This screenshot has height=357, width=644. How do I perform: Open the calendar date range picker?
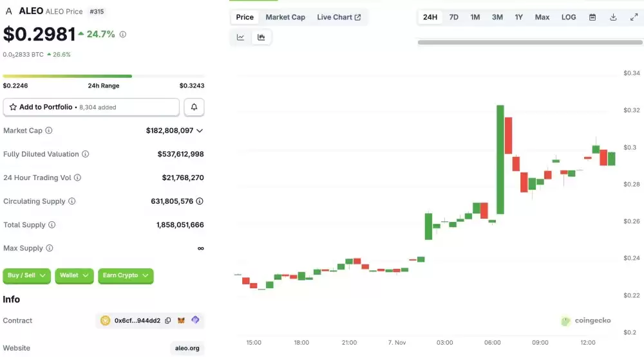click(x=592, y=17)
